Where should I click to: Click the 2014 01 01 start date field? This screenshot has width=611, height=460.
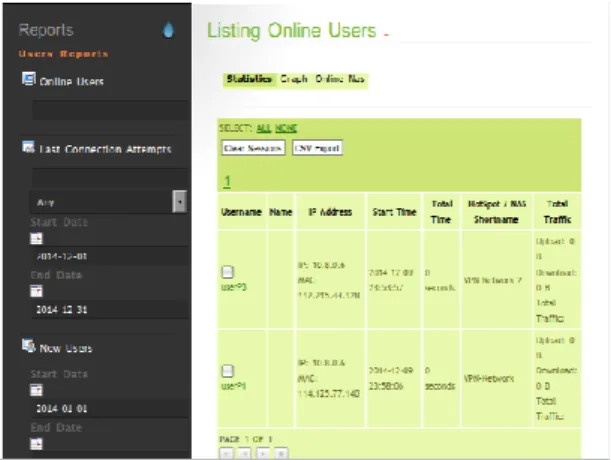click(110, 409)
